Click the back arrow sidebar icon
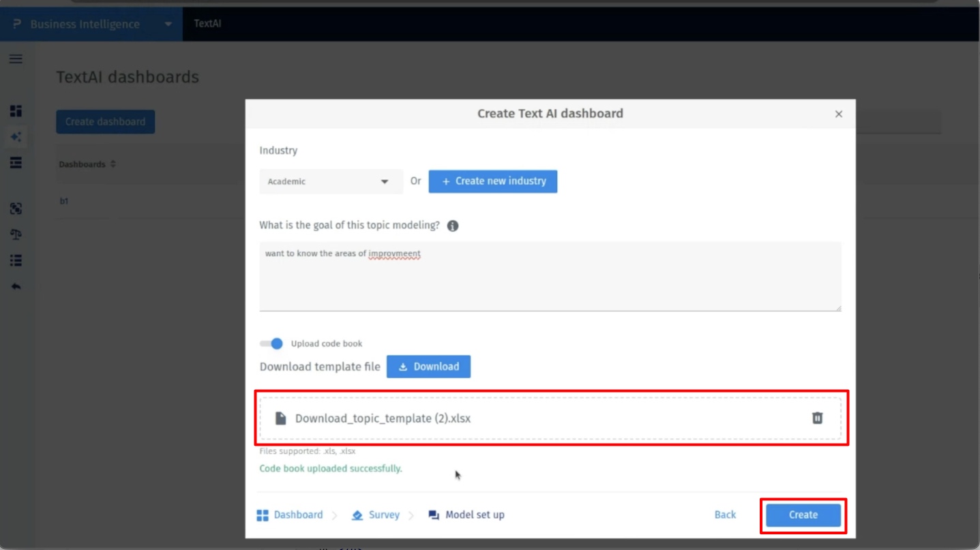Screen dimensions: 980x550 coord(16,287)
